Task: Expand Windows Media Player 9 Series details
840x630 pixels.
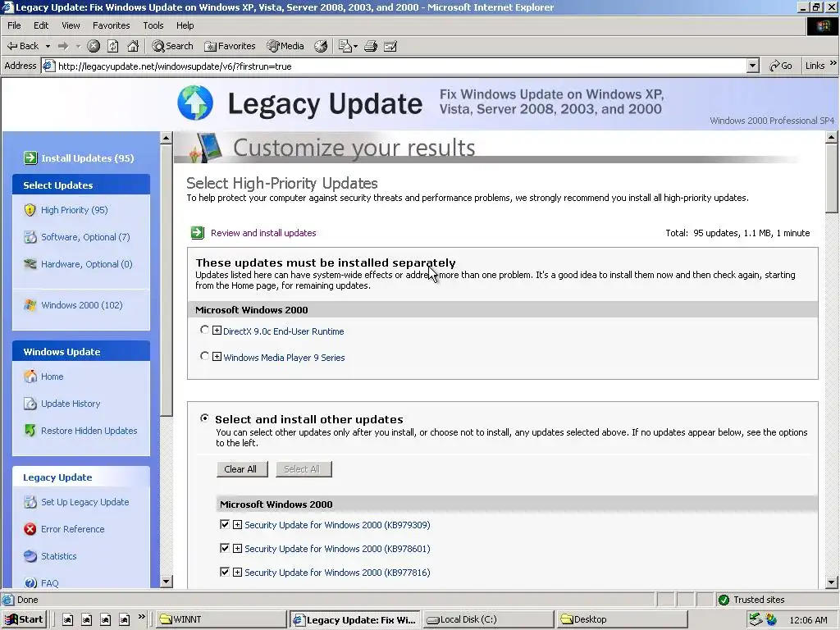Action: pos(217,356)
